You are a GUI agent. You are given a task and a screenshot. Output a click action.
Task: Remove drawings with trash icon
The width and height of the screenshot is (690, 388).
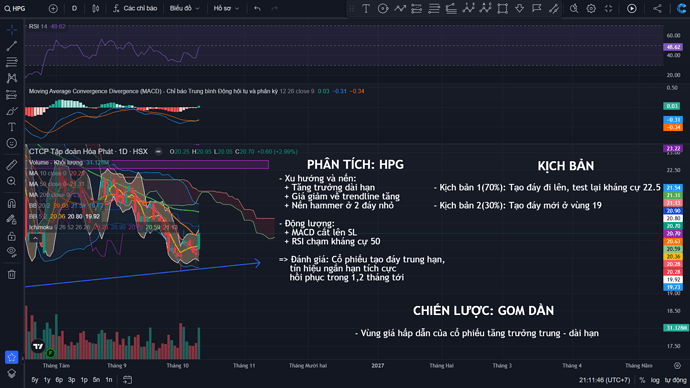coord(12,275)
